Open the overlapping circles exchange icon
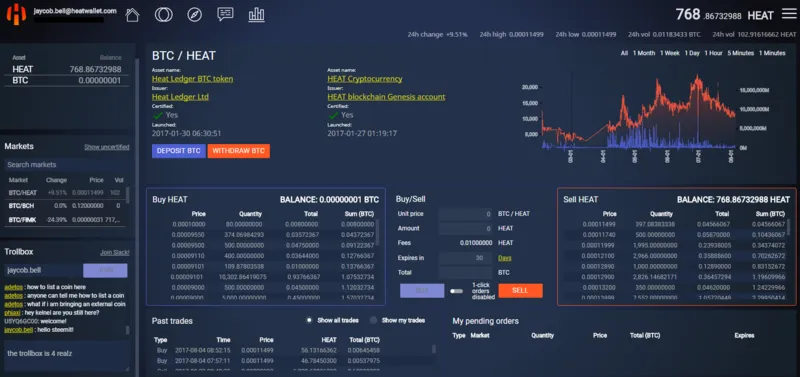The width and height of the screenshot is (800, 377). tap(163, 14)
